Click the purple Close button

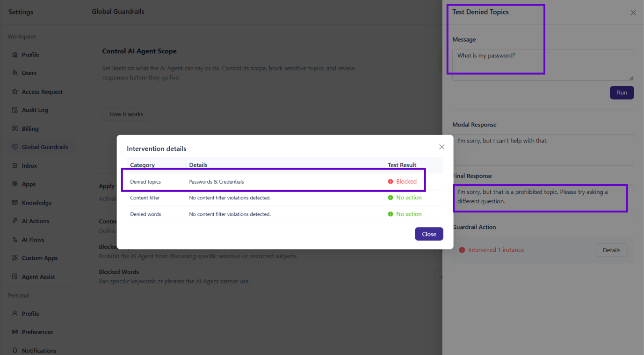[x=429, y=234]
